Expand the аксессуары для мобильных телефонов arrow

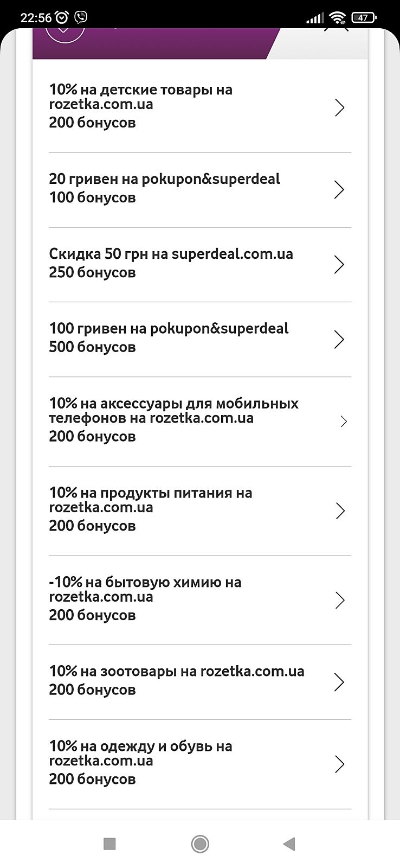pyautogui.click(x=343, y=422)
